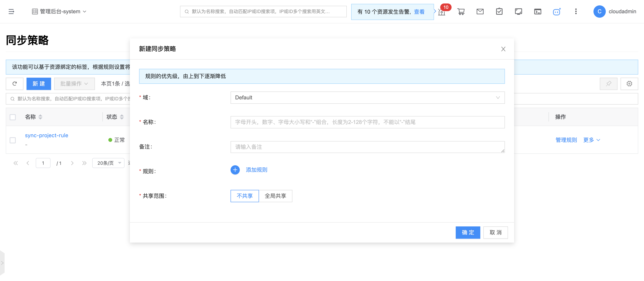Screen dimensions: 644x281
Task: Click the cloudadmin avatar icon
Action: point(599,12)
